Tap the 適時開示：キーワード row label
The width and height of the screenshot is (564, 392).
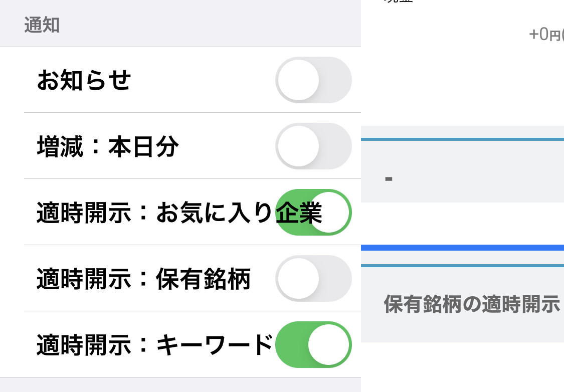coord(155,344)
